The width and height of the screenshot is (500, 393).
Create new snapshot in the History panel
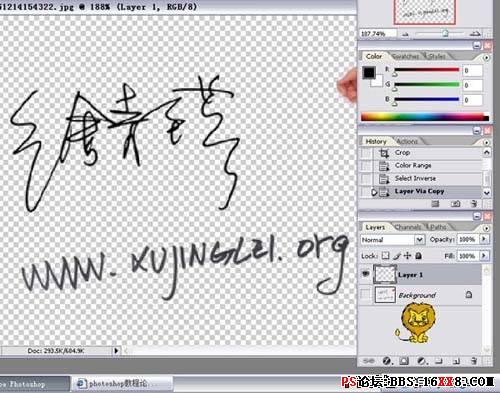pos(455,203)
